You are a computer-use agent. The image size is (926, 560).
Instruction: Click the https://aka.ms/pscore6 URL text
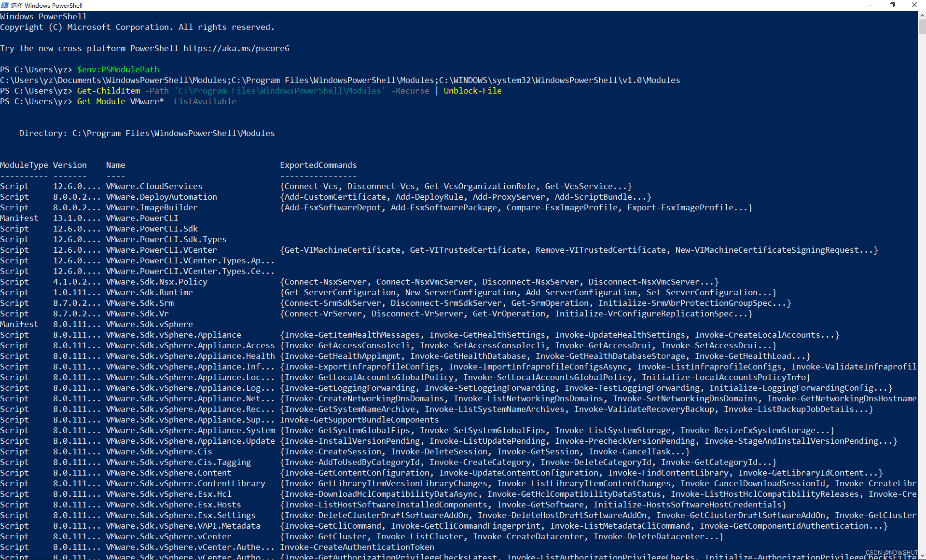pyautogui.click(x=236, y=48)
